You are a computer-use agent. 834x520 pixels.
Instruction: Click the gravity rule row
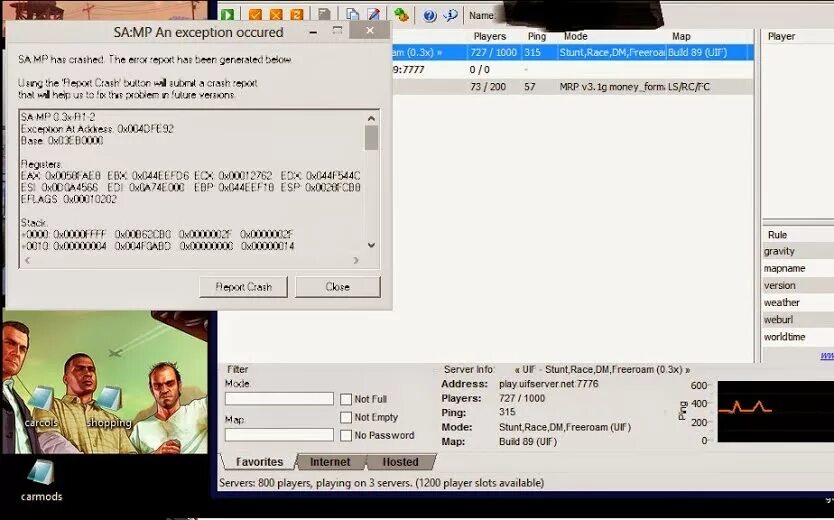click(798, 251)
